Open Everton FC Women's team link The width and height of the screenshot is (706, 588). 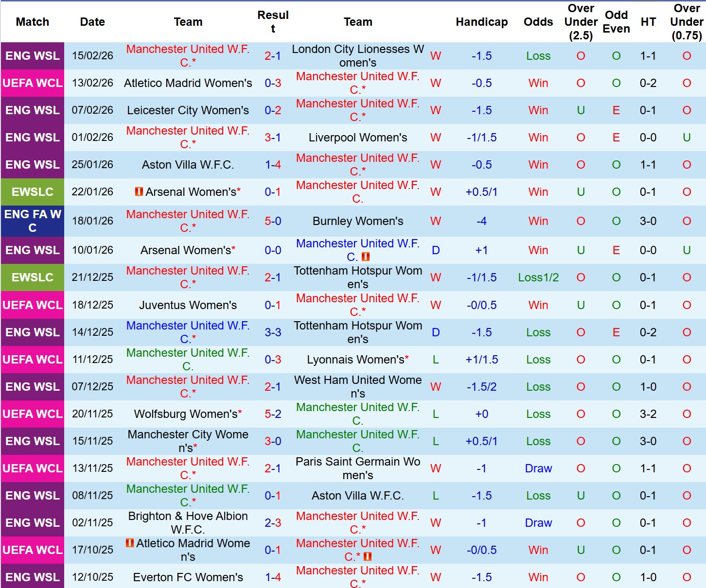point(188,577)
